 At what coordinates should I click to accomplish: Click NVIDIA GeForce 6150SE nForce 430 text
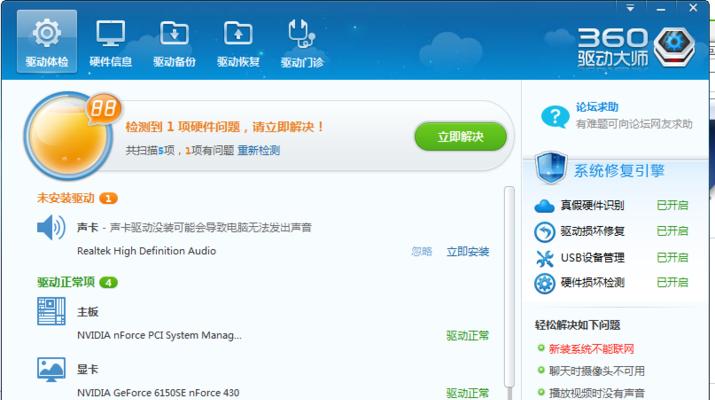tap(158, 393)
